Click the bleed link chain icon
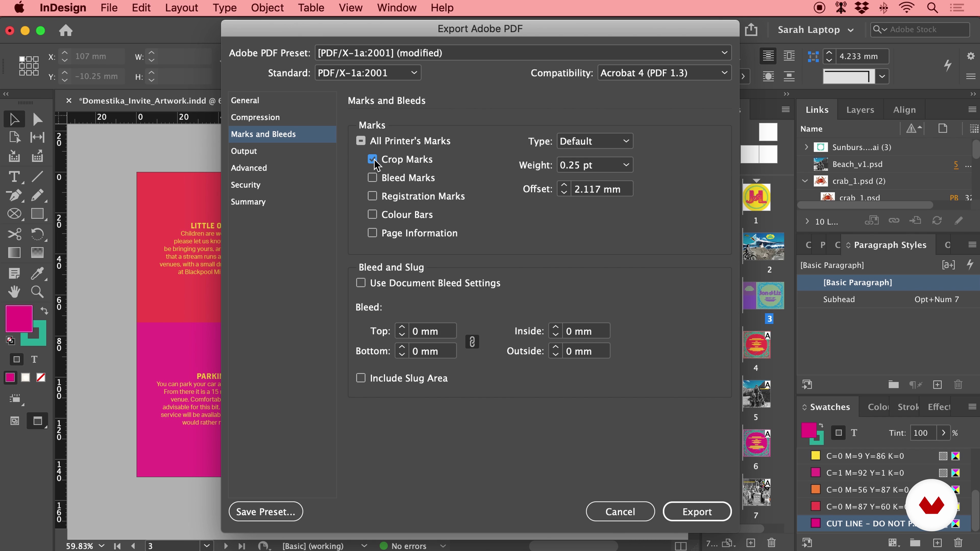Screen dimensions: 980x551 click(472, 342)
